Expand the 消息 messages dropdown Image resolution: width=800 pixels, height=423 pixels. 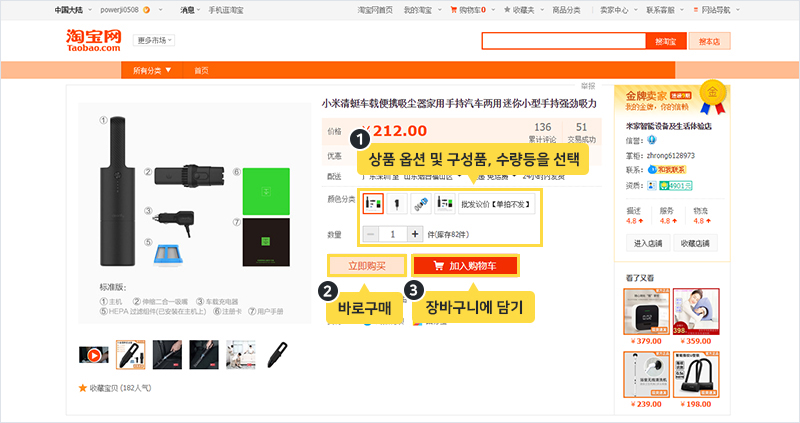[190, 10]
